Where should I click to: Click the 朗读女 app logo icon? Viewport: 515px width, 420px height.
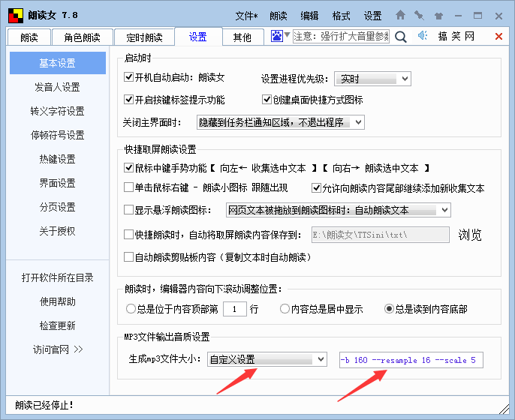point(16,16)
